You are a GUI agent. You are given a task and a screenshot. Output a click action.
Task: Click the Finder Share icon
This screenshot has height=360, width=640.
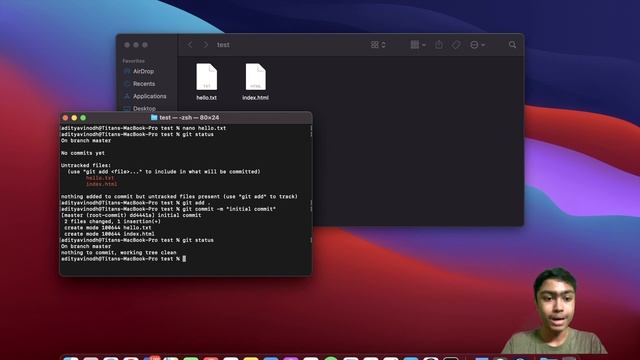click(439, 44)
